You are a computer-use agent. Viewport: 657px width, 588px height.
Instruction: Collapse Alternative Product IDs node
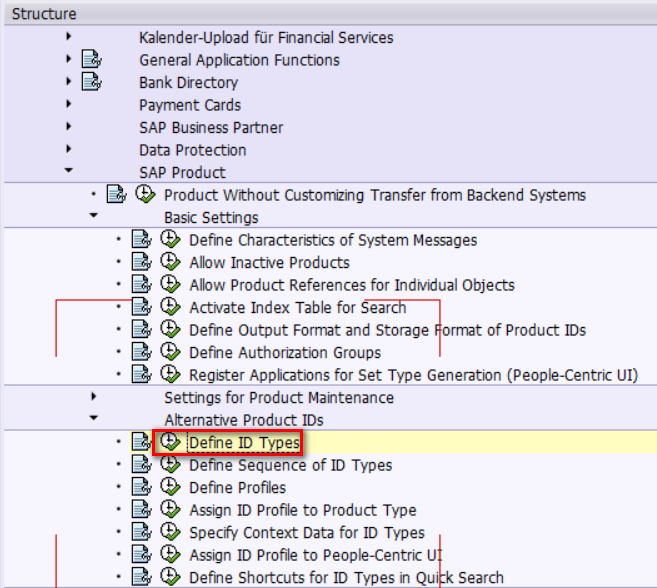pyautogui.click(x=94, y=418)
